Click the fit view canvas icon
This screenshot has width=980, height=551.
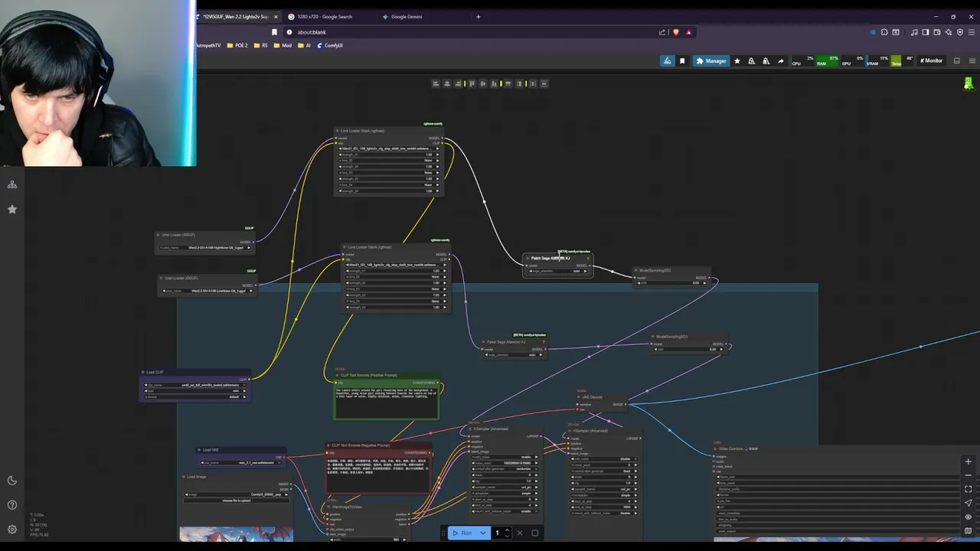(968, 489)
